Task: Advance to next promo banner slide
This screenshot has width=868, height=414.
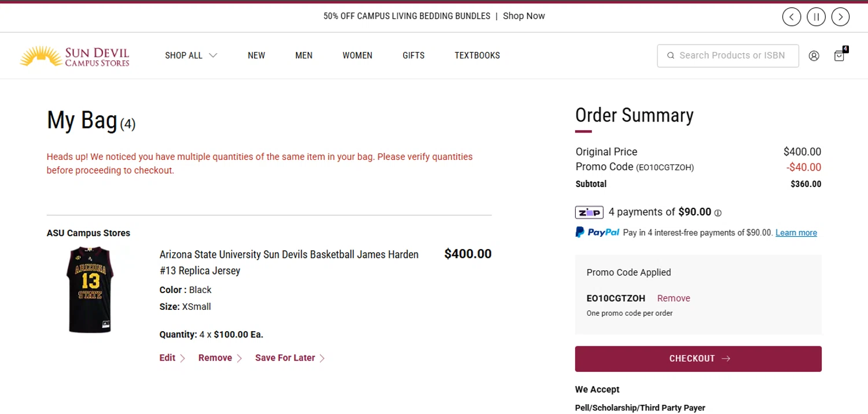Action: [840, 16]
